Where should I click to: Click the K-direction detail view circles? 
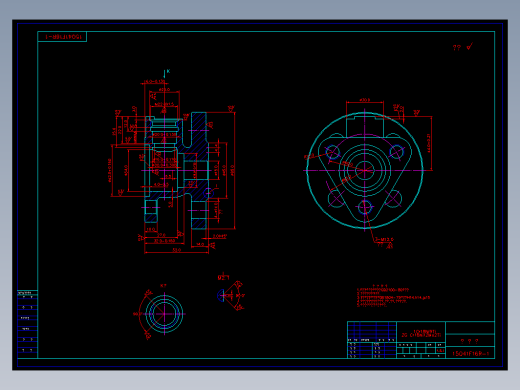click(164, 314)
